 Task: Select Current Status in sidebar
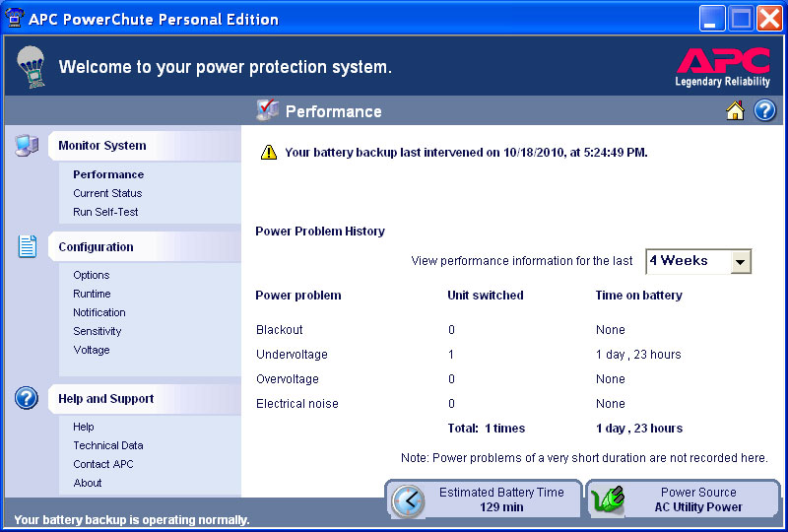tap(107, 193)
